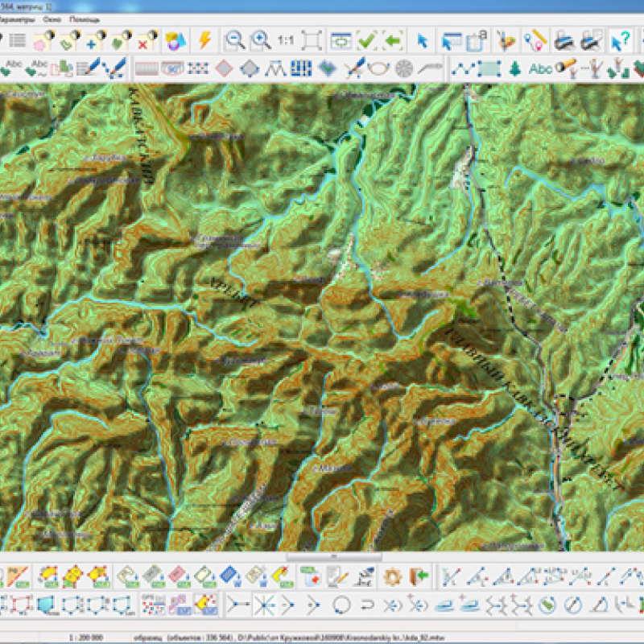
Task: Click the green tree symbol tool
Action: point(515,68)
